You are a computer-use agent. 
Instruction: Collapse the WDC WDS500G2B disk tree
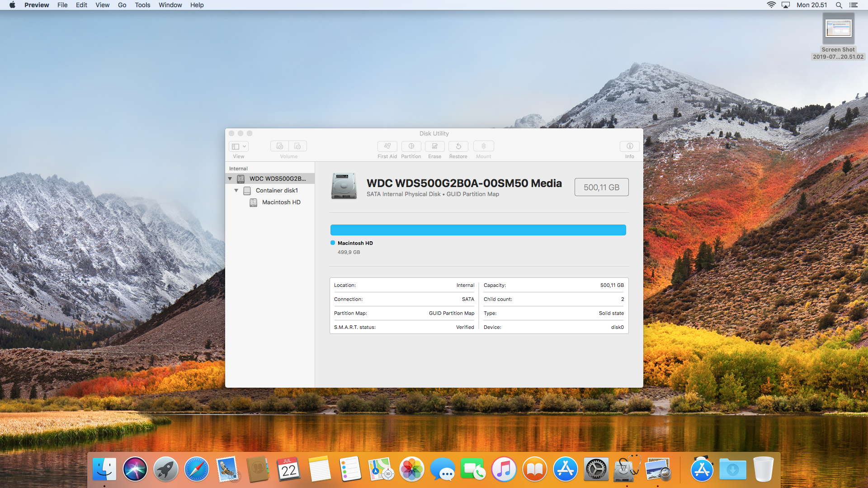click(x=230, y=179)
